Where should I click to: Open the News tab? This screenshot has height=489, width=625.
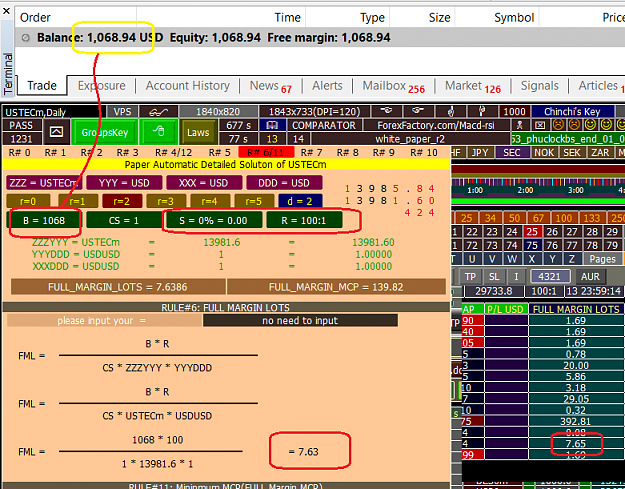tap(270, 86)
